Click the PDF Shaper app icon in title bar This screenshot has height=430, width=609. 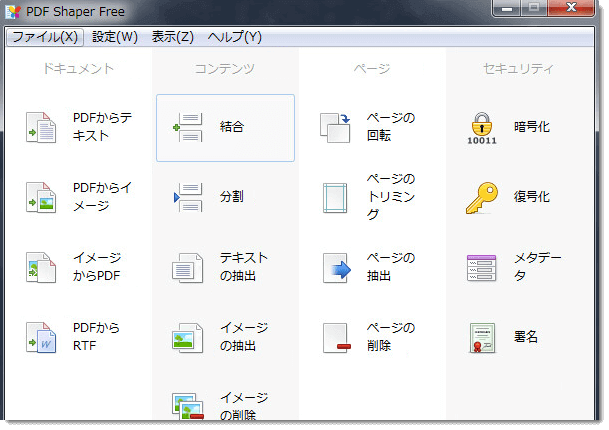click(x=13, y=12)
